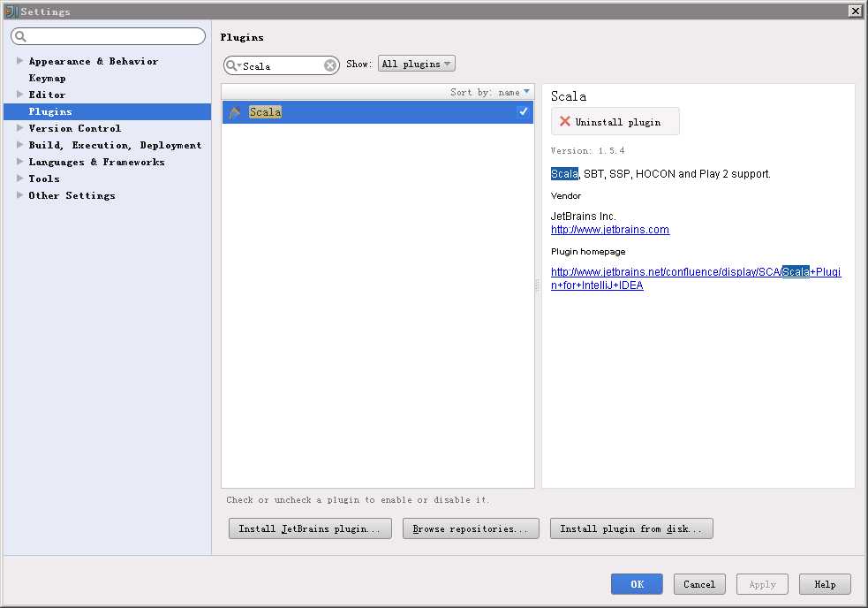Open the jetbrains.com vendor link
868x608 pixels.
pyautogui.click(x=610, y=230)
